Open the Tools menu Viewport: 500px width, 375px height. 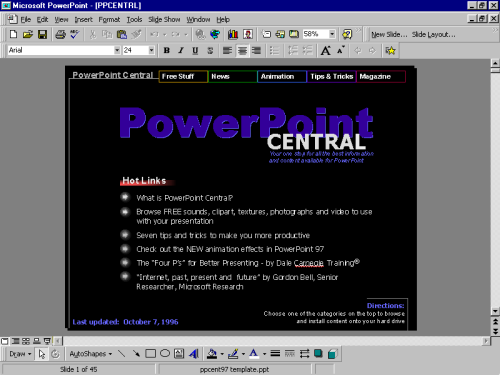[134, 20]
